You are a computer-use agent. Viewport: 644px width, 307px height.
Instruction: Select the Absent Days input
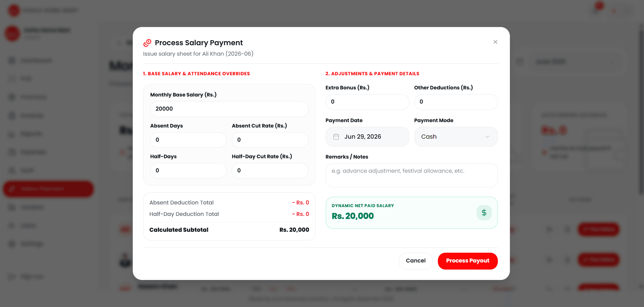[188, 140]
